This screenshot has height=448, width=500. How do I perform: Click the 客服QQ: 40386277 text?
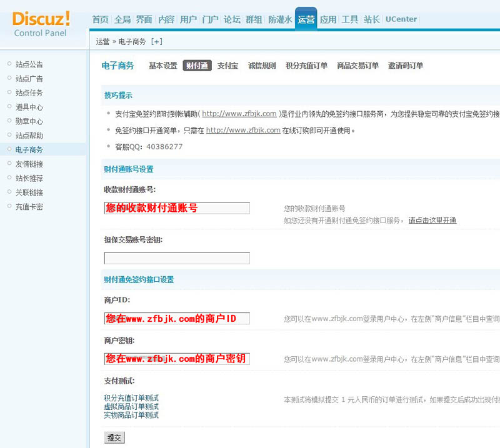coord(149,147)
